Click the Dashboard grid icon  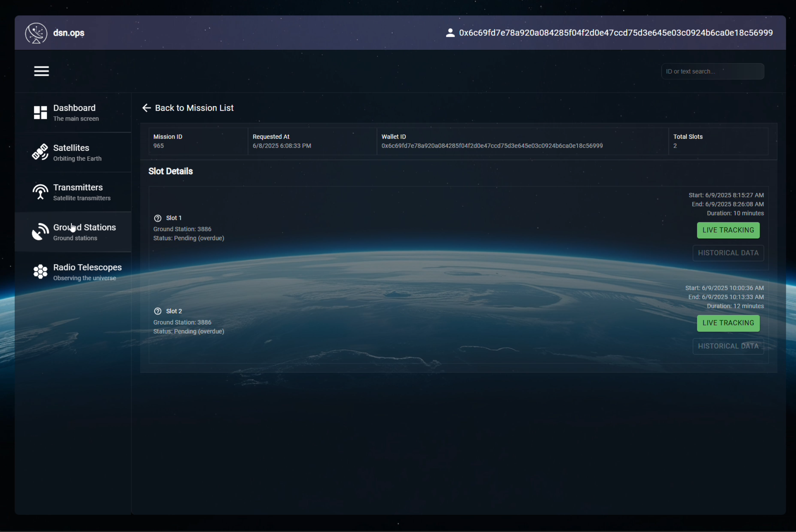coord(40,113)
